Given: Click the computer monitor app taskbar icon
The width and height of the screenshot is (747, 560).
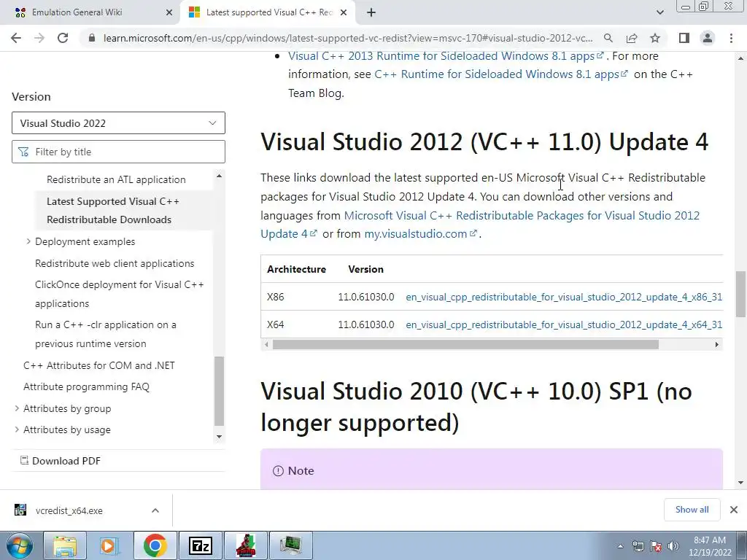Looking at the screenshot, I should [290, 545].
